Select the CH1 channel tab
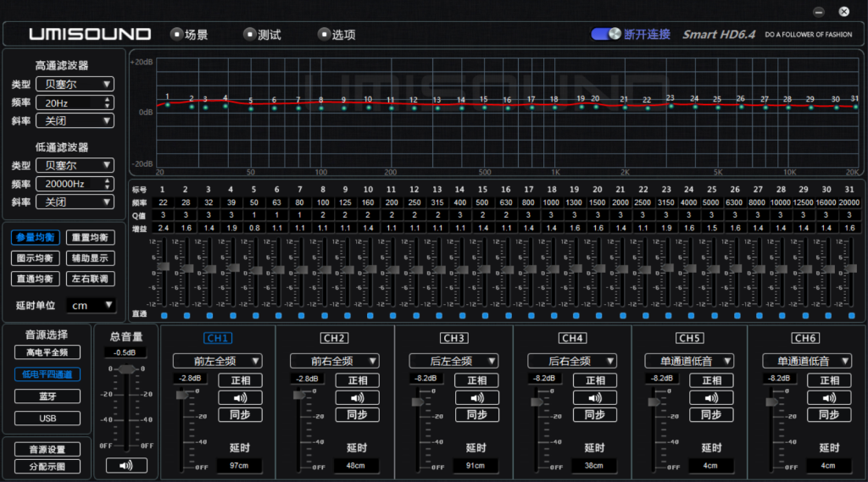868x482 pixels. (218, 337)
